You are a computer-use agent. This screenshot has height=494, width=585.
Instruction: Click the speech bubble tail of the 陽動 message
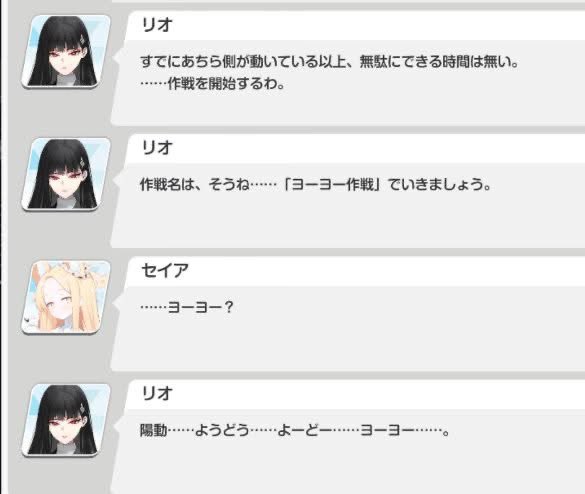pos(115,425)
